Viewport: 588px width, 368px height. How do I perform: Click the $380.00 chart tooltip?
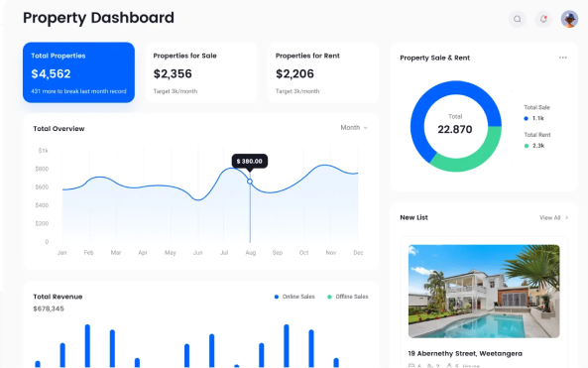(x=250, y=162)
